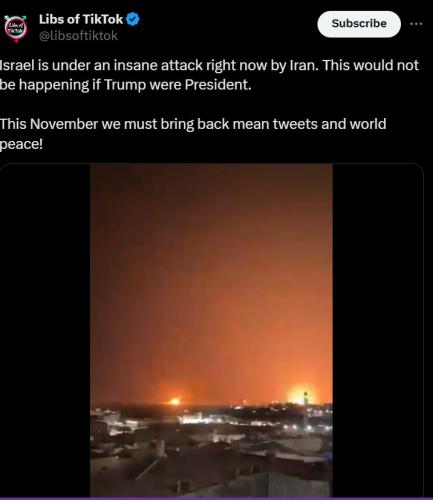Visit the @libsoftiktok handle link

click(78, 36)
